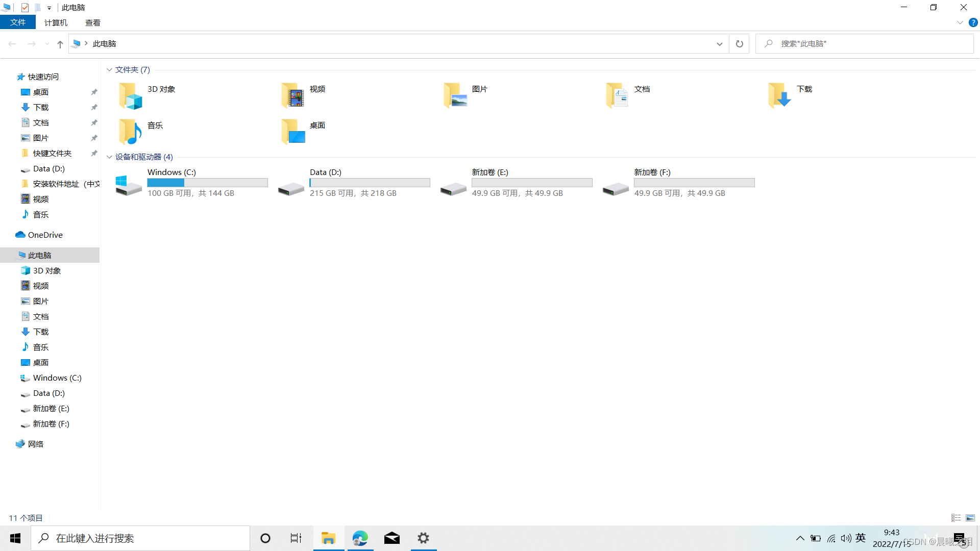Viewport: 980px width, 551px height.
Task: Click the taskbar search box
Action: tap(140, 538)
